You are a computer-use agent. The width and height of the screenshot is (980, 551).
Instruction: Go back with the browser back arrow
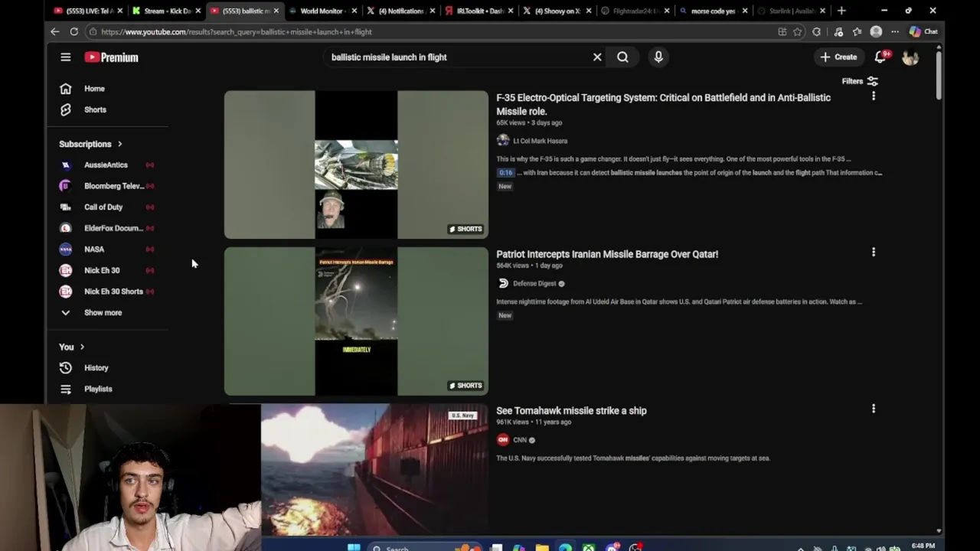pos(55,32)
